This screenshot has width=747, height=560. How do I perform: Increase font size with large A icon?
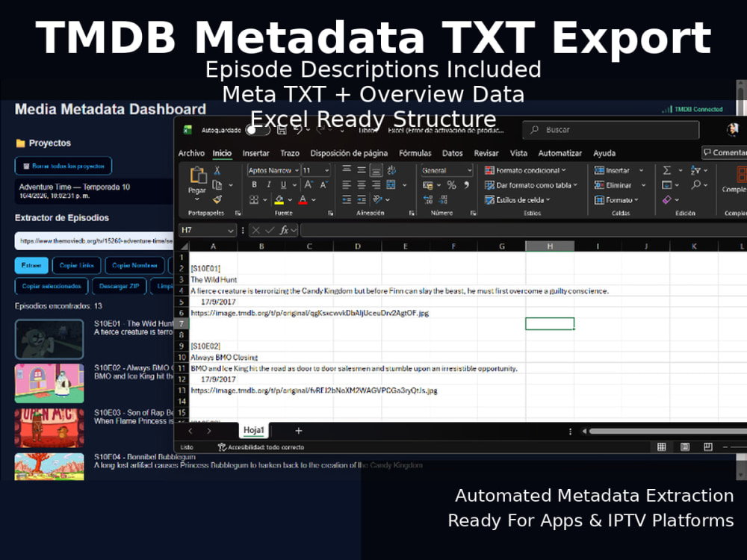(x=309, y=184)
